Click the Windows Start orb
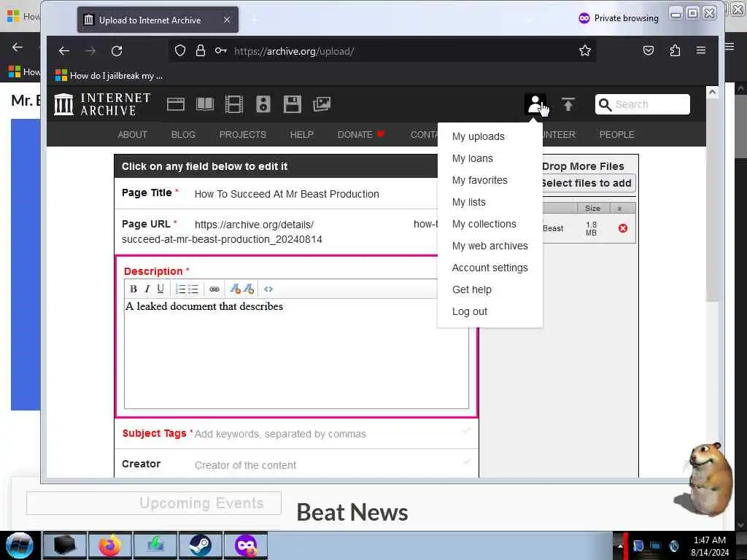This screenshot has width=747, height=560. point(19,545)
